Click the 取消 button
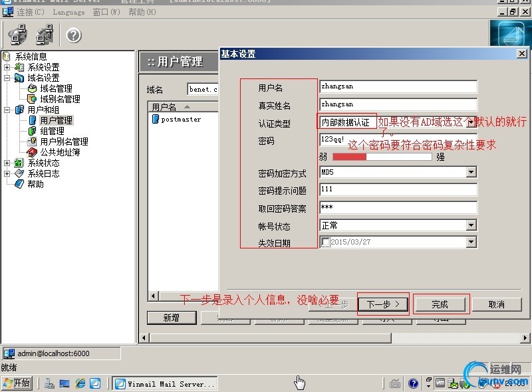Viewport: 532px width, 392px height. pyautogui.click(x=497, y=304)
